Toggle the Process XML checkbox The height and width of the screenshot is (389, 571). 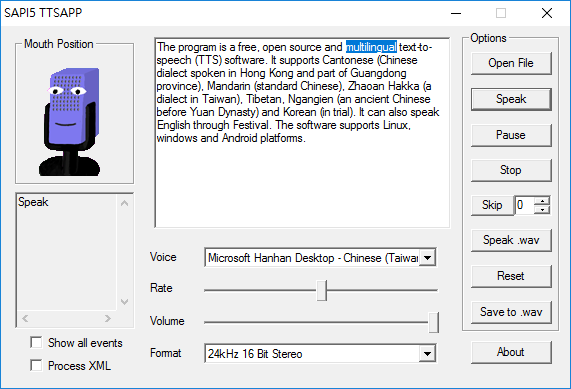coord(36,365)
